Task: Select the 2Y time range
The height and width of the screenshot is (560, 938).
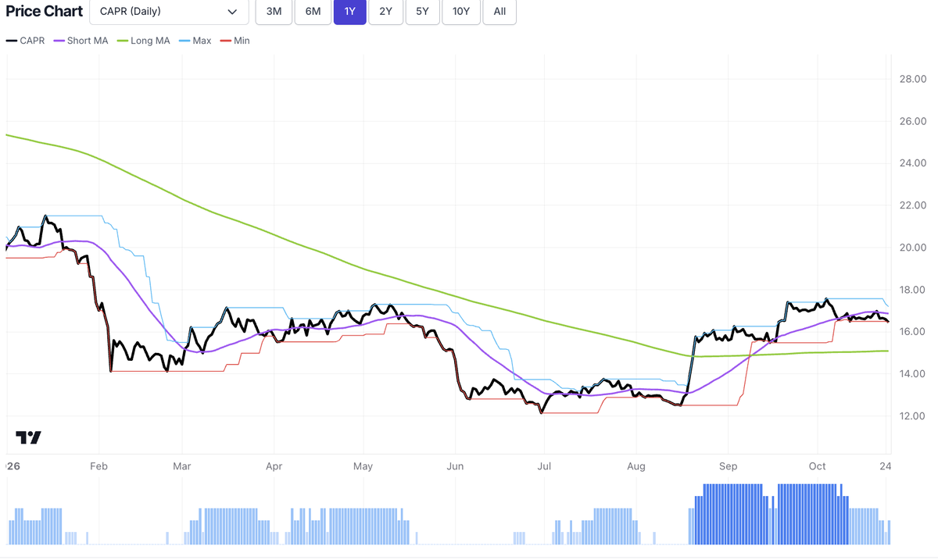Action: tap(385, 12)
